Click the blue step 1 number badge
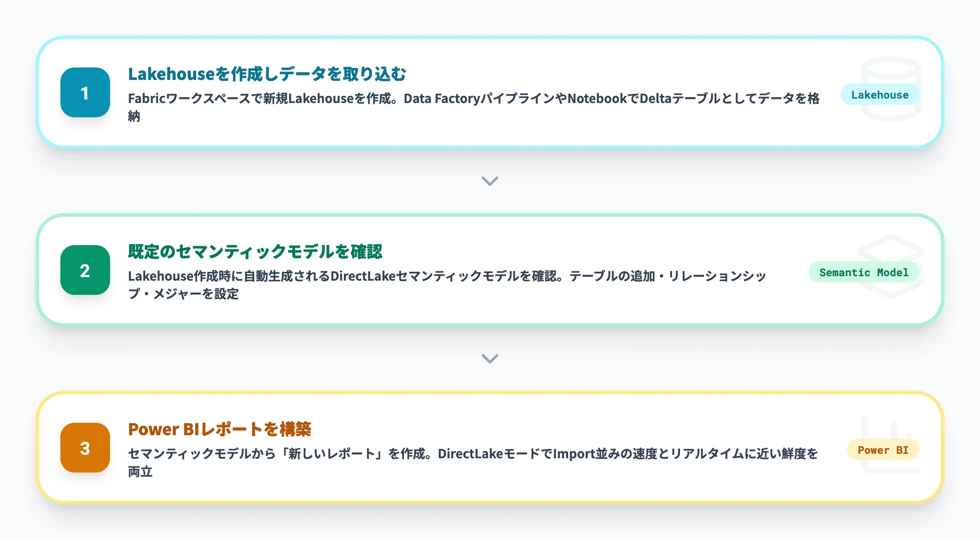The width and height of the screenshot is (980, 540). coord(85,92)
